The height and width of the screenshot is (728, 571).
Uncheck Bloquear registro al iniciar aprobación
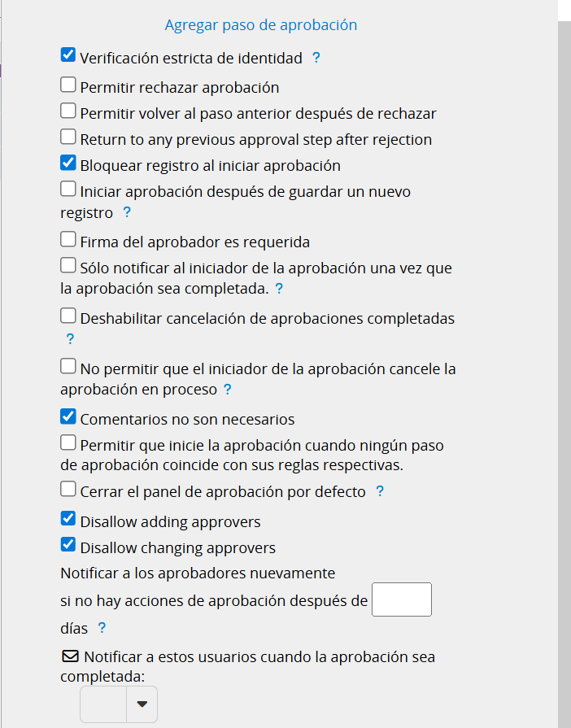coord(68,163)
